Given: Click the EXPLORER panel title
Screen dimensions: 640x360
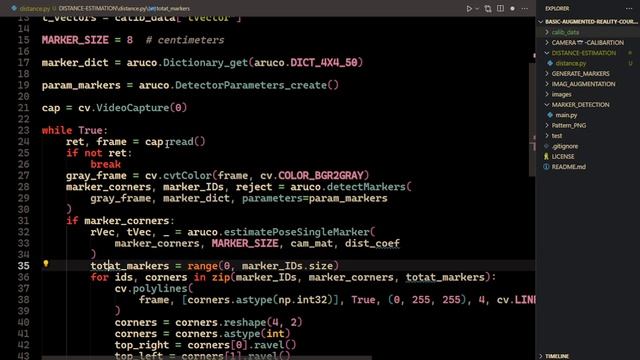Looking at the screenshot, I should click(557, 8).
